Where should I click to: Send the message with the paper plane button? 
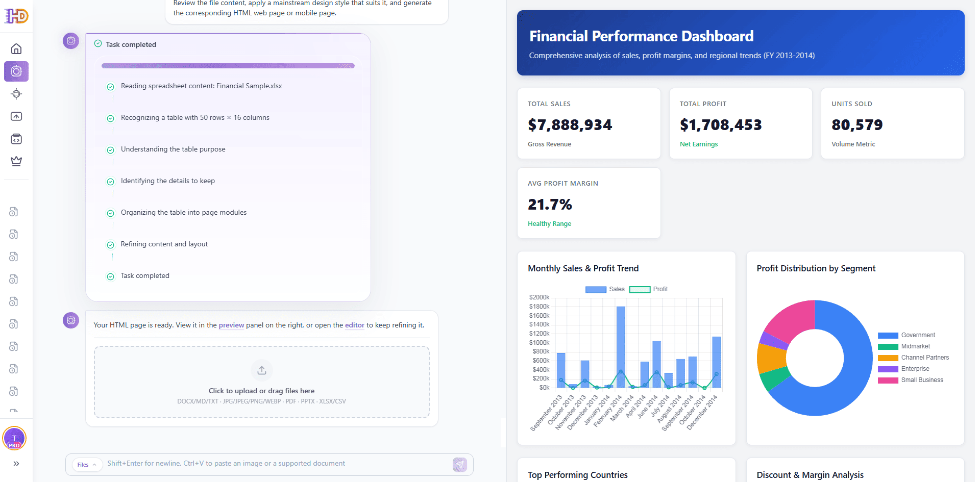(x=460, y=464)
